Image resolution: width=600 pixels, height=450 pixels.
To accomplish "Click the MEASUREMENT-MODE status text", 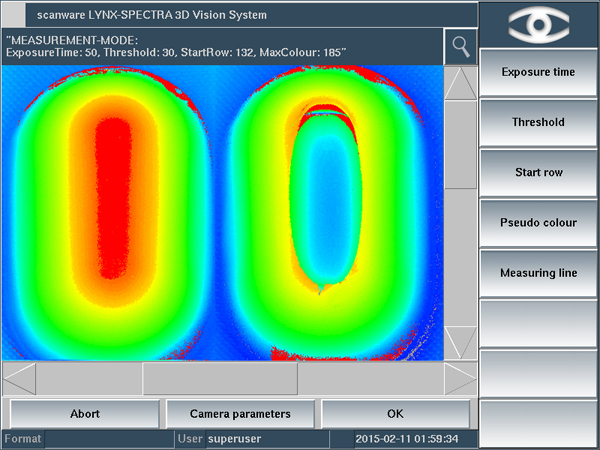I will click(x=176, y=46).
